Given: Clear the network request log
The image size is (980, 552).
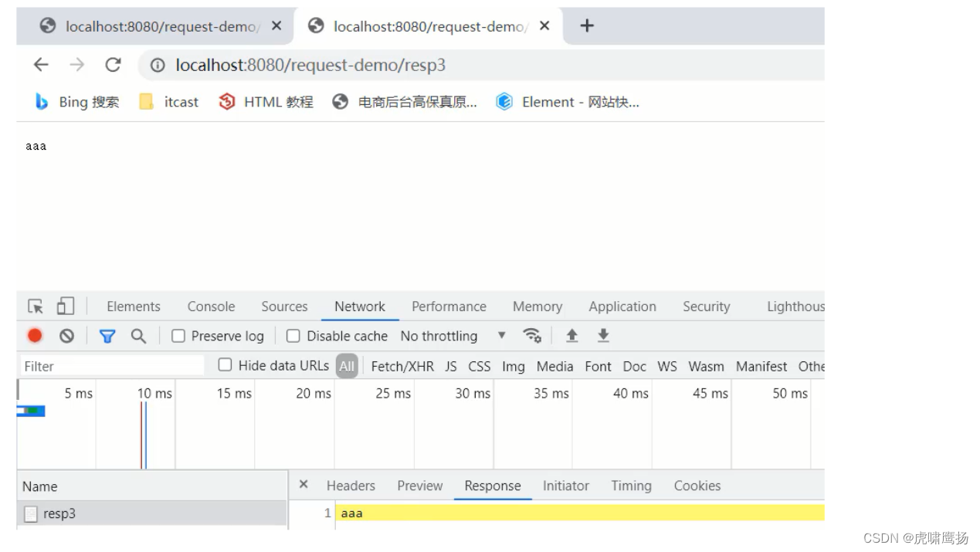Looking at the screenshot, I should click(x=66, y=336).
